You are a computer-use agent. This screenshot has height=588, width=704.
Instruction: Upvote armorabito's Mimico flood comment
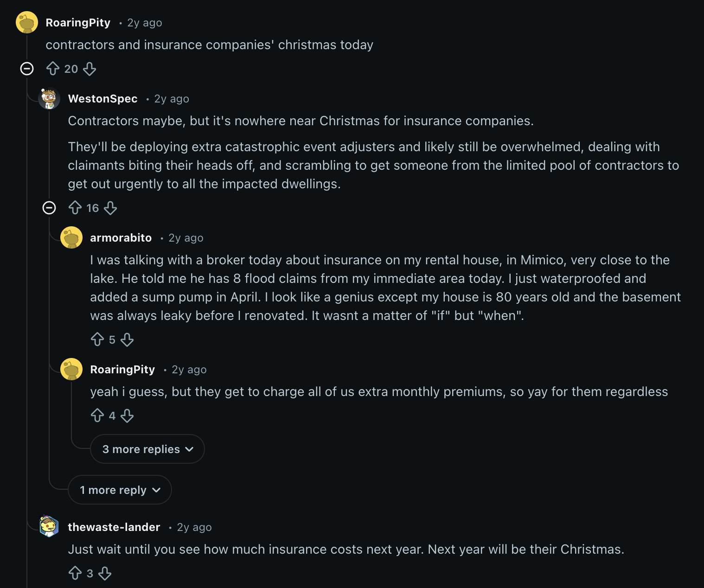97,339
